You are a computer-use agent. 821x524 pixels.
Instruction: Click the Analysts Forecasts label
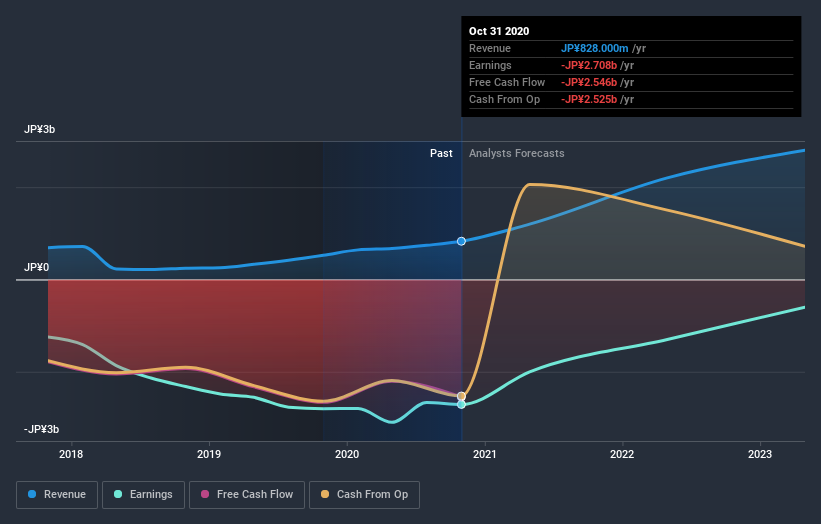(517, 153)
